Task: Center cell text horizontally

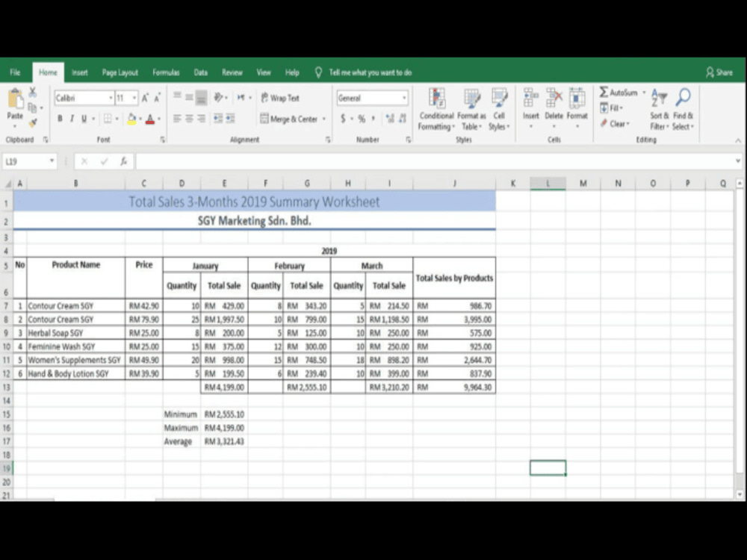Action: tap(189, 119)
